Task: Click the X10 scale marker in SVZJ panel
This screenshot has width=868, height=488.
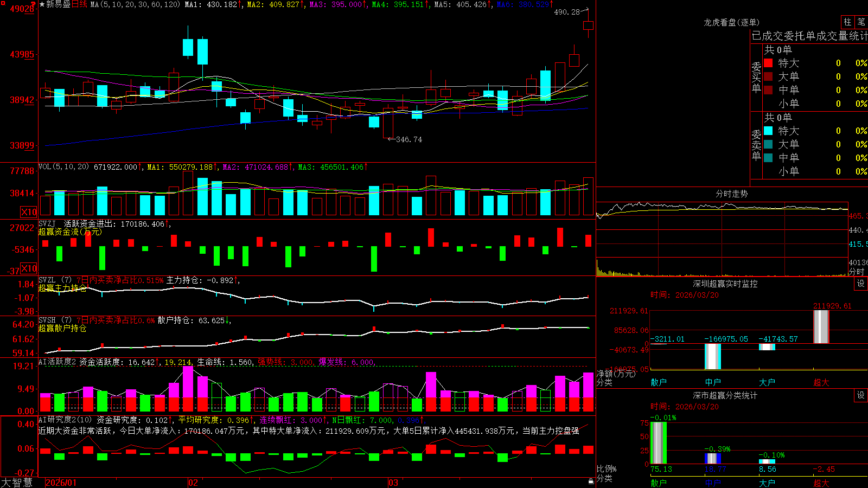Action: point(29,268)
